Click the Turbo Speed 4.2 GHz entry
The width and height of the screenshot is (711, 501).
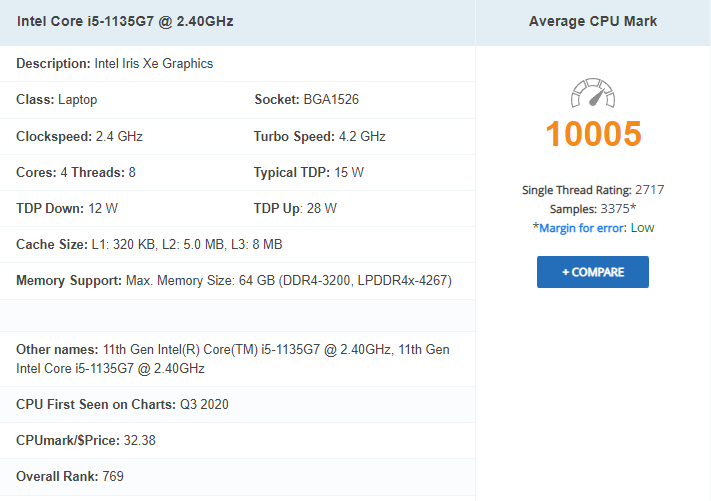pos(320,136)
